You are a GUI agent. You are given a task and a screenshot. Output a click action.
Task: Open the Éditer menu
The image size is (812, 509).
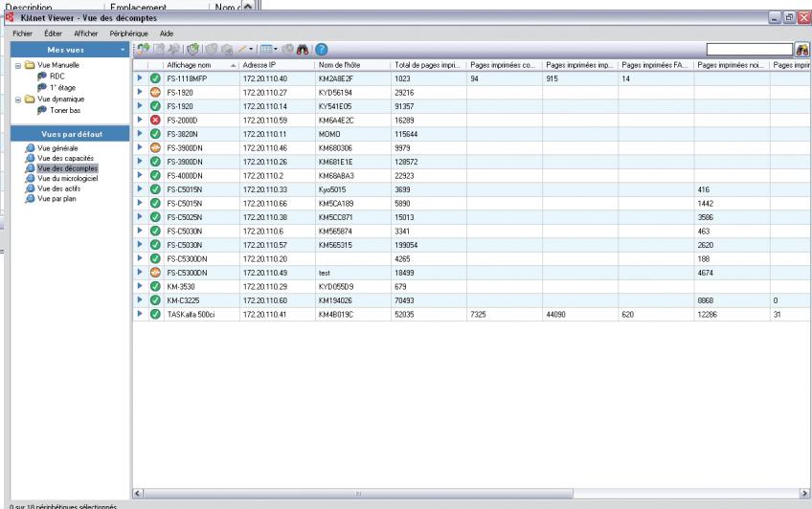(53, 33)
